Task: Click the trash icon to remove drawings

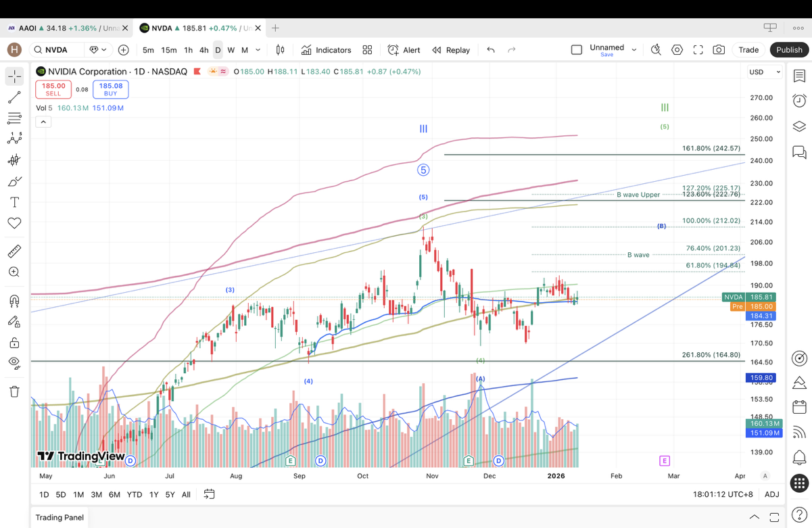Action: pyautogui.click(x=14, y=391)
